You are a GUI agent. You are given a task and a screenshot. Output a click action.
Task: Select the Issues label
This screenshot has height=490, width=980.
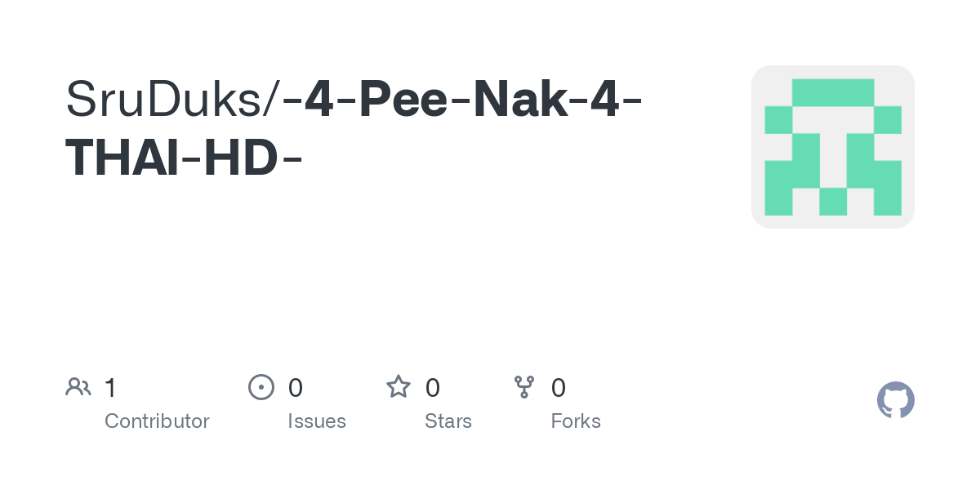pyautogui.click(x=317, y=421)
